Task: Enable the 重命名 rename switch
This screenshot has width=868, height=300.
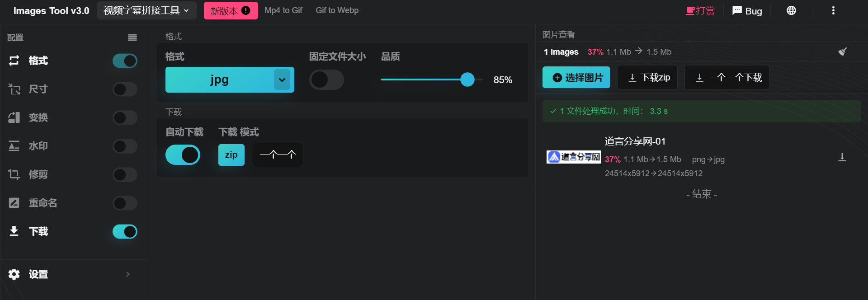Action: [125, 203]
